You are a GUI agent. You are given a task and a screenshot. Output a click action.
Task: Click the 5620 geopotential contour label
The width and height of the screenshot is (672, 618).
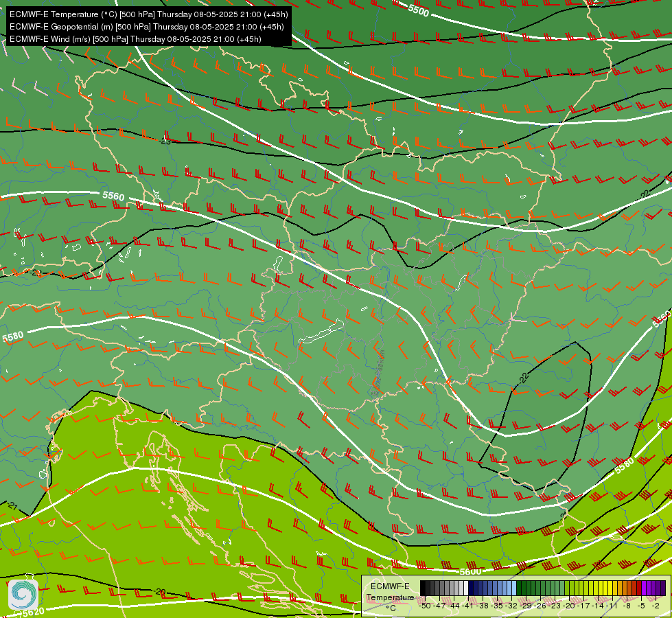click(x=34, y=612)
